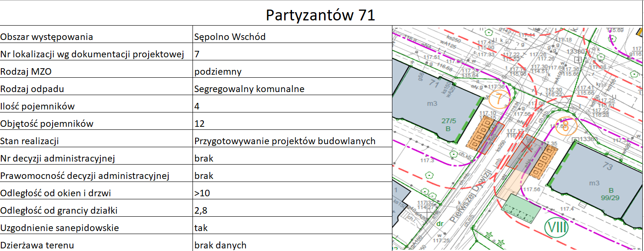
Task: Select the green circled VIII marker
Action: coord(557,227)
